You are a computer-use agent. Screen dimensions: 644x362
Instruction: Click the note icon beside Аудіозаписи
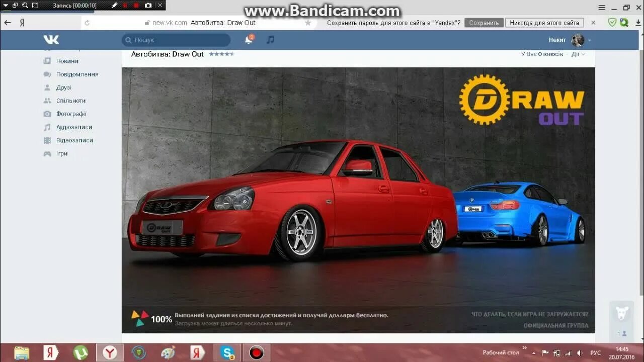tap(47, 127)
